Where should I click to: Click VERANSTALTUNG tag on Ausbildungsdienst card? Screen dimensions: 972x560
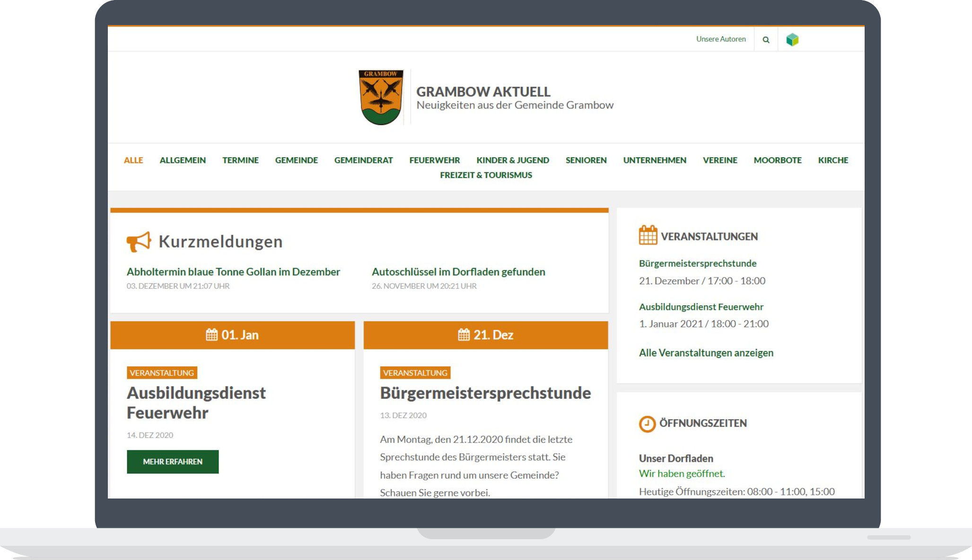162,373
